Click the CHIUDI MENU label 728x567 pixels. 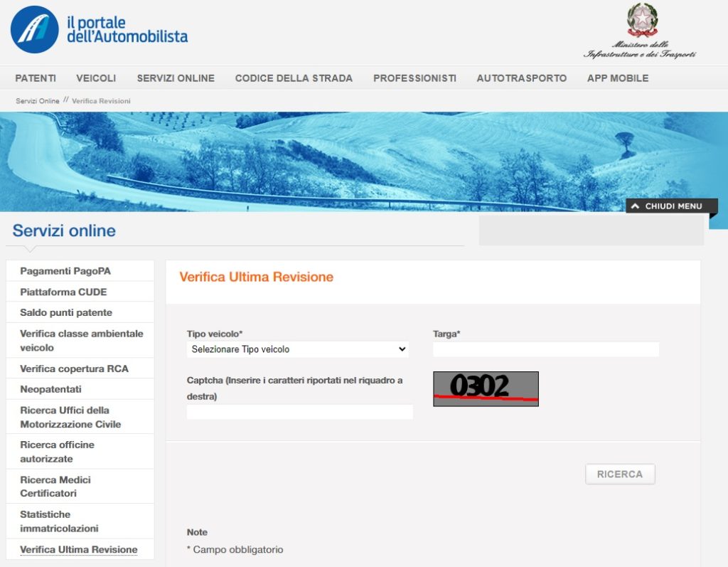pos(673,206)
